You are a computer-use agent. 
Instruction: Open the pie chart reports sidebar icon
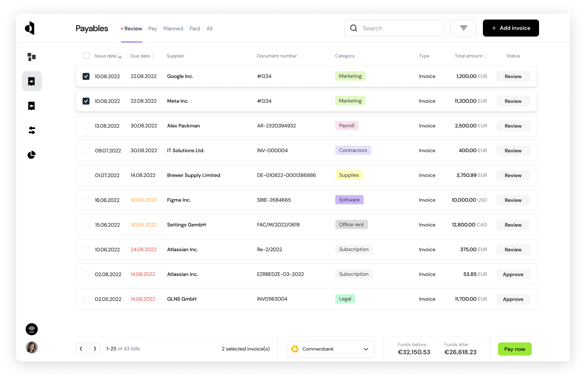click(x=32, y=155)
